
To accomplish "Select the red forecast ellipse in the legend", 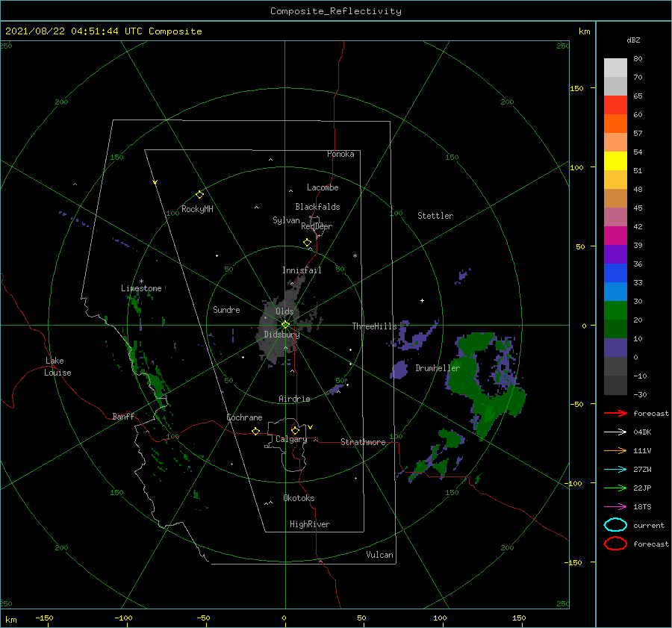I will pos(615,544).
